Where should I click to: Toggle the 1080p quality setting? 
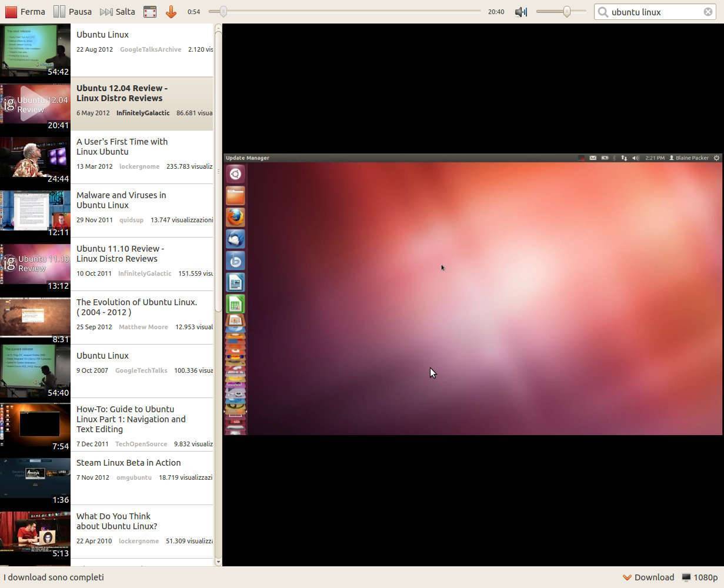pyautogui.click(x=699, y=577)
